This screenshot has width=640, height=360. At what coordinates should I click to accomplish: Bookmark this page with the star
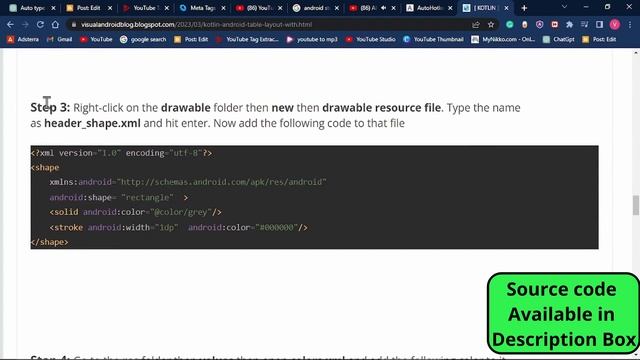[x=491, y=24]
